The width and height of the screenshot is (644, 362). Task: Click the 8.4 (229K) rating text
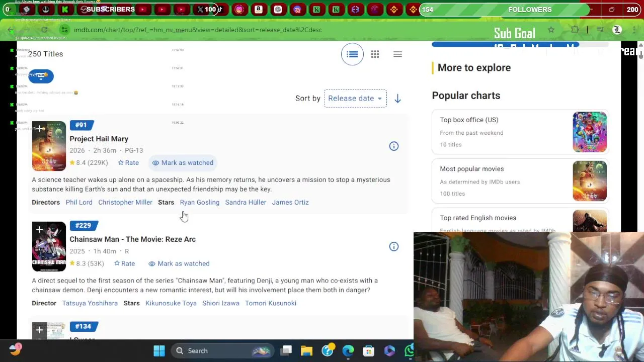click(89, 162)
